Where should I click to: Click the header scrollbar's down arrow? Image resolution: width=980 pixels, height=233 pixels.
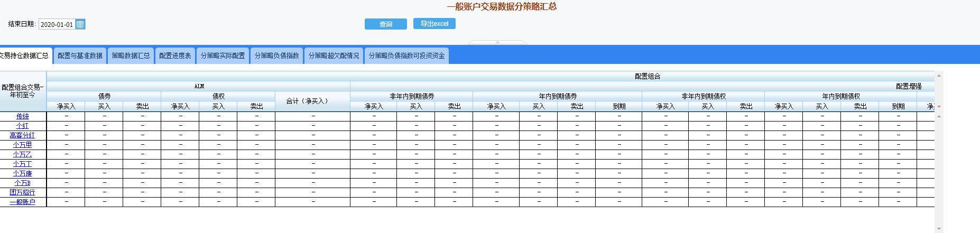point(939,107)
